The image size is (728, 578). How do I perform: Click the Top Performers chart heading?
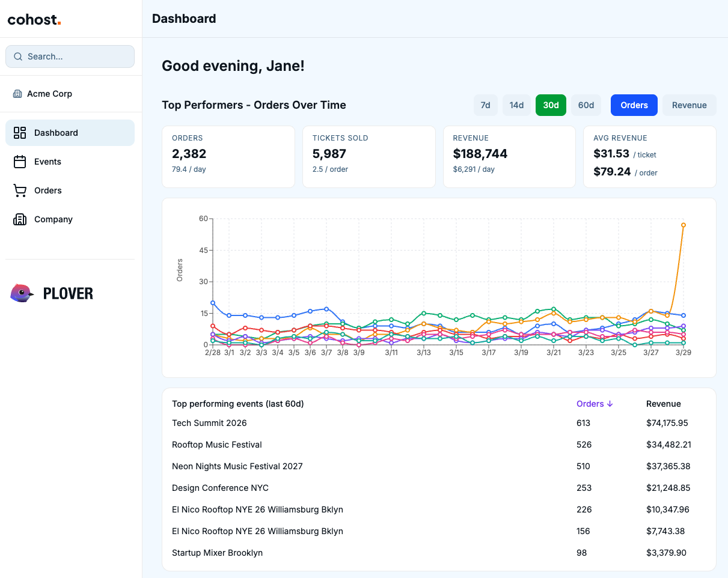254,105
